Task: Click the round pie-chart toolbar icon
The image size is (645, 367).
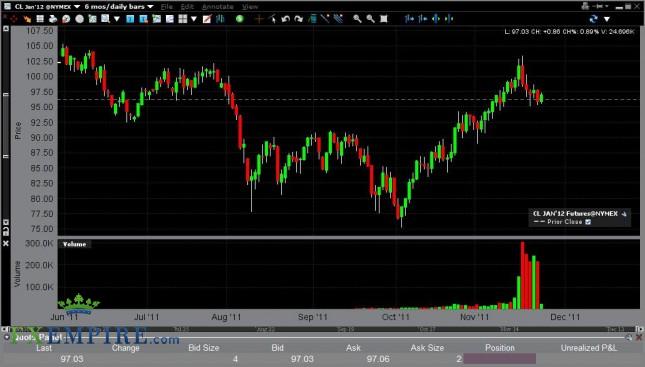Action: [x=66, y=19]
